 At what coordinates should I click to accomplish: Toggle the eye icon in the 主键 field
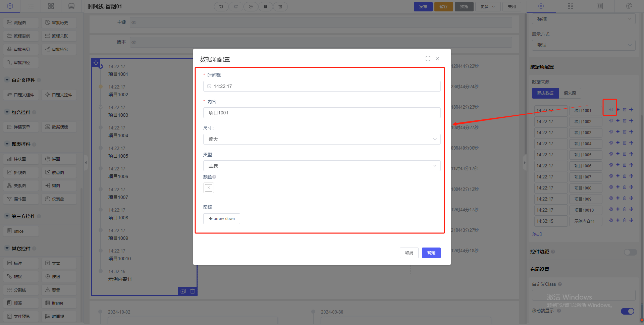[x=134, y=22]
